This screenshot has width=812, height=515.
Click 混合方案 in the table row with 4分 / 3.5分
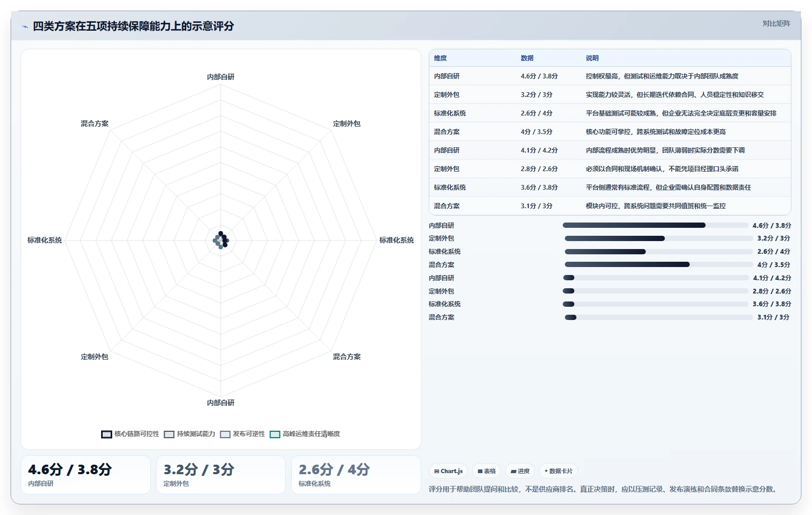pyautogui.click(x=447, y=132)
